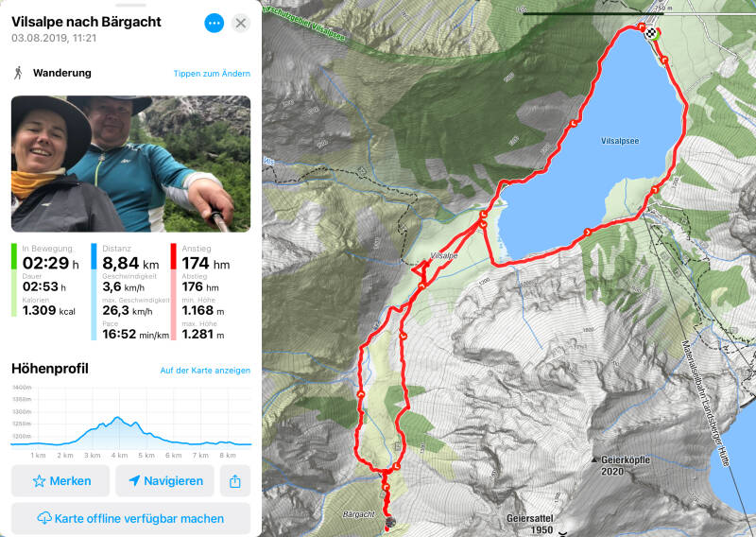Click the checkered finish flag marker
The image size is (756, 537).
[652, 33]
